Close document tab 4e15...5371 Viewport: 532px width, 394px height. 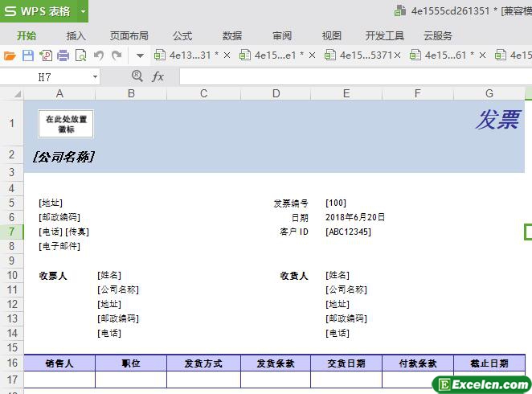point(397,55)
